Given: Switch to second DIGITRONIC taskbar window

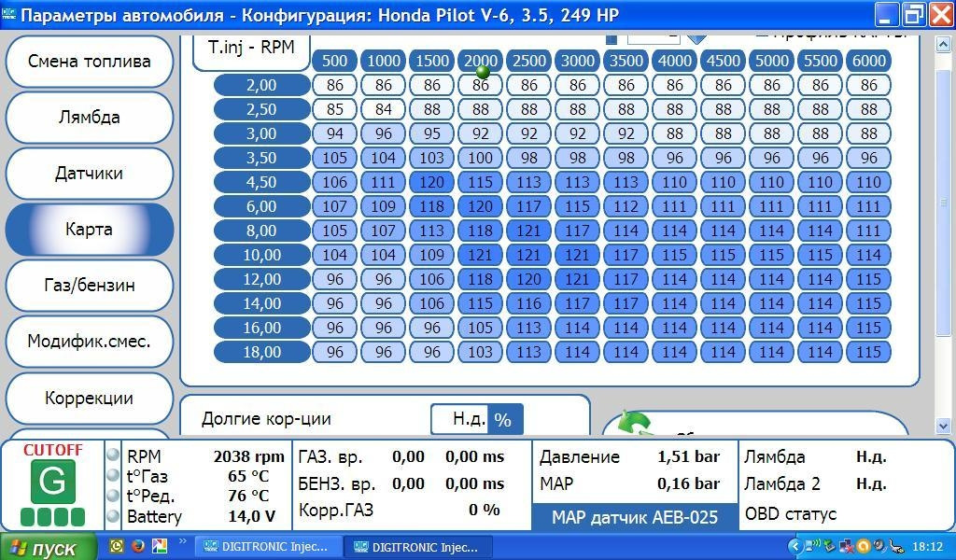Looking at the screenshot, I should [417, 547].
